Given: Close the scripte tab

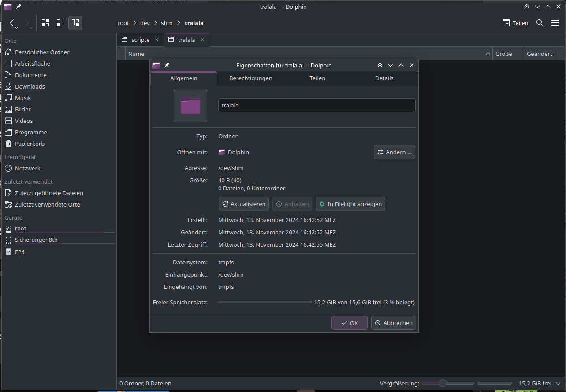Looking at the screenshot, I should point(156,40).
